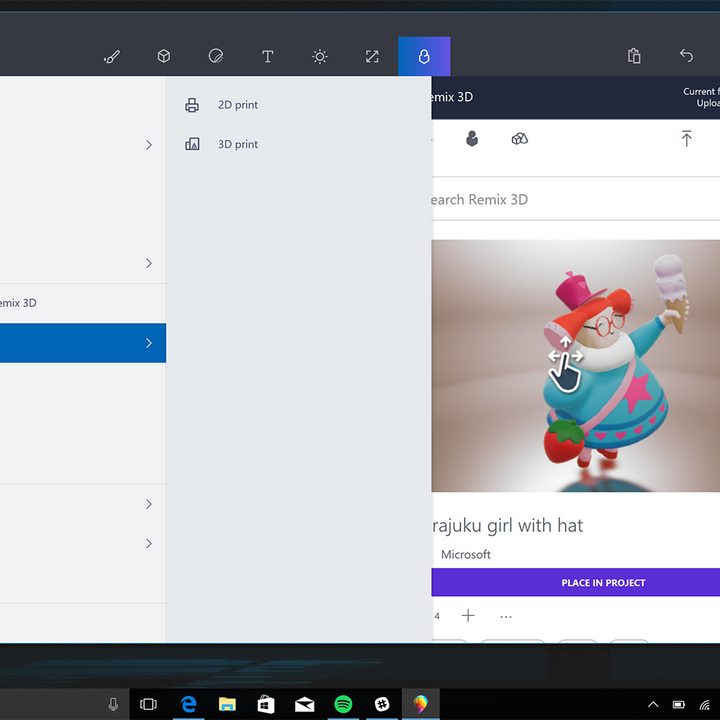Viewport: 720px width, 720px height.
Task: Click the battery icon in system tray
Action: tap(679, 704)
